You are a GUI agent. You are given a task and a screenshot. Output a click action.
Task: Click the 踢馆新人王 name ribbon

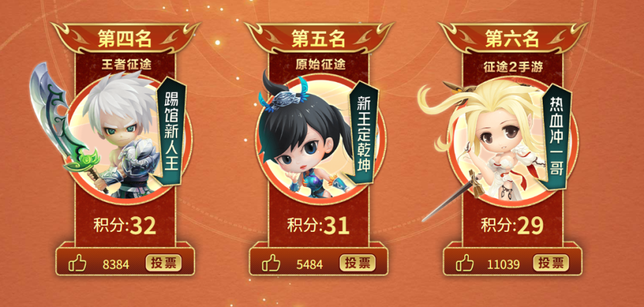pos(172,131)
